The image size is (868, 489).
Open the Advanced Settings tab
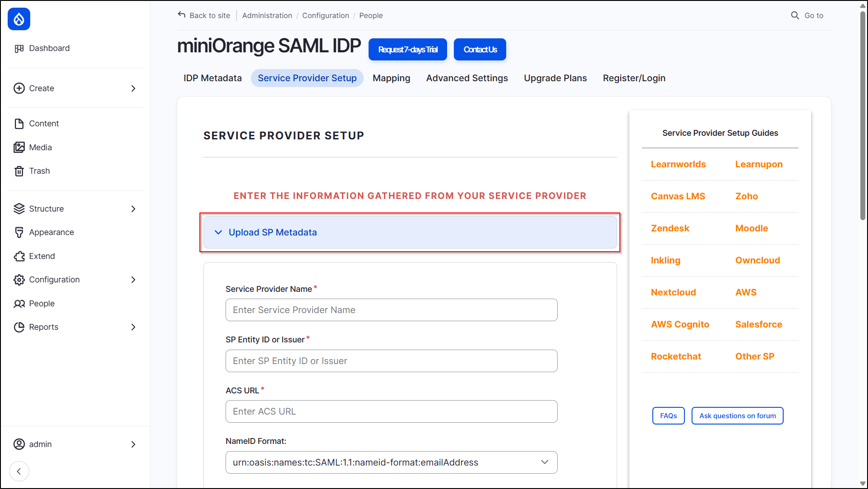[x=466, y=78]
